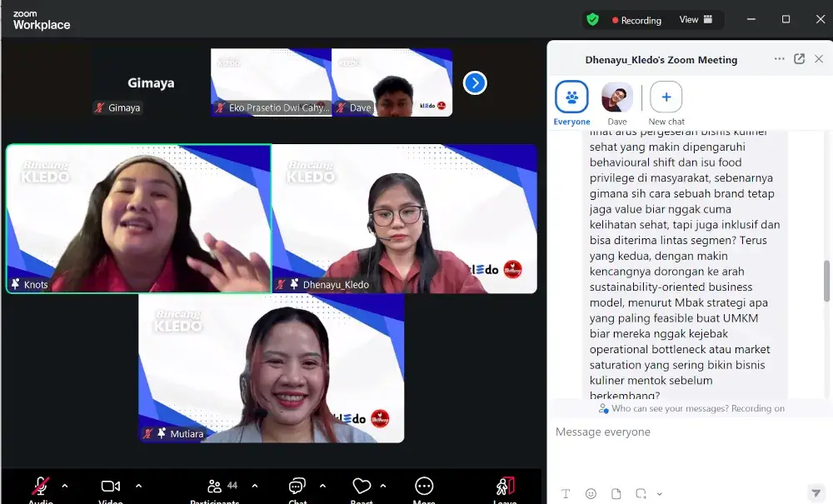833x504 pixels.
Task: Toggle the Video camera button
Action: point(111,488)
